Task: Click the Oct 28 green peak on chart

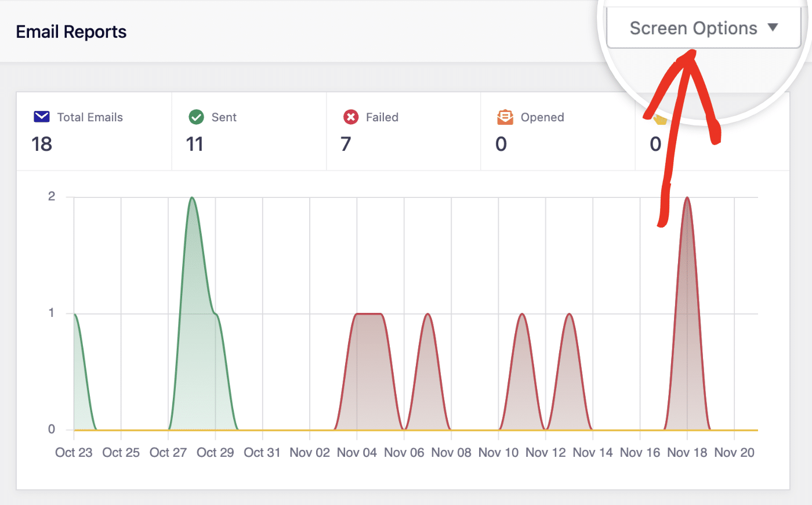Action: [192, 199]
